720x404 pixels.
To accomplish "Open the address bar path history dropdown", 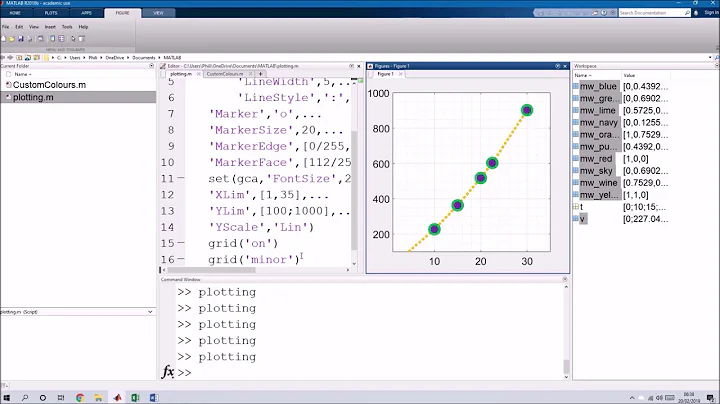I will (x=710, y=57).
